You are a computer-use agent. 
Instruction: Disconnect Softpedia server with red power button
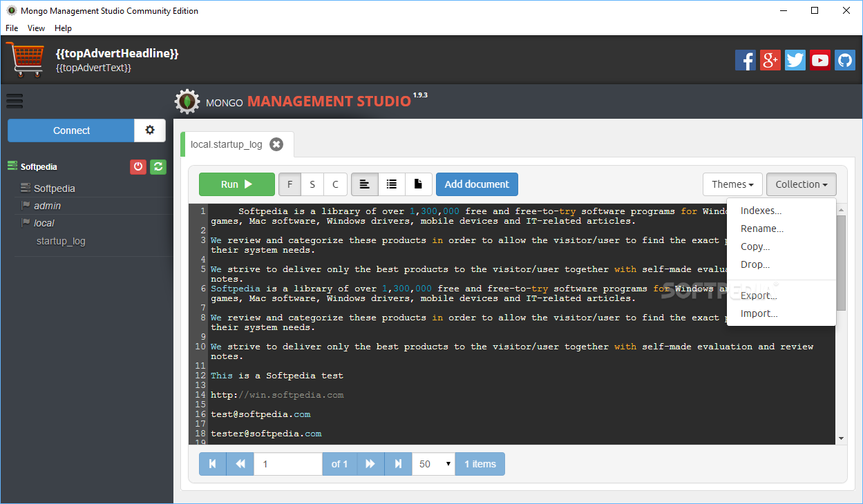pyautogui.click(x=138, y=166)
